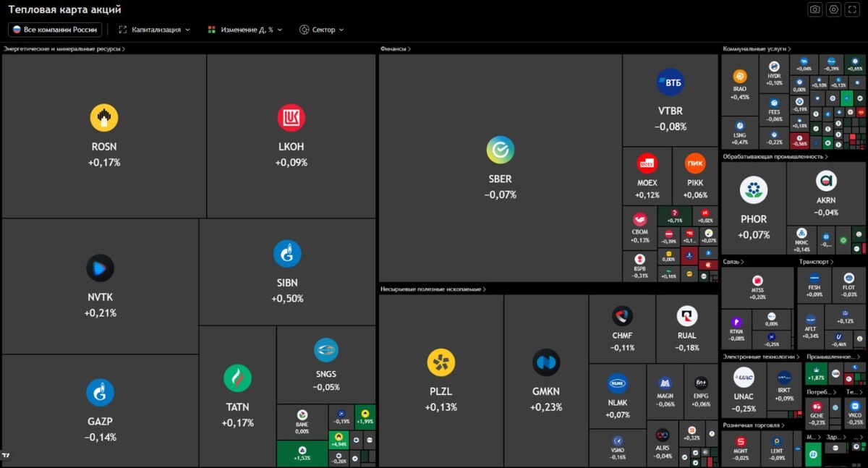Open the Капитализация size-by dropdown
Screen dimensions: 868x468
coord(154,30)
